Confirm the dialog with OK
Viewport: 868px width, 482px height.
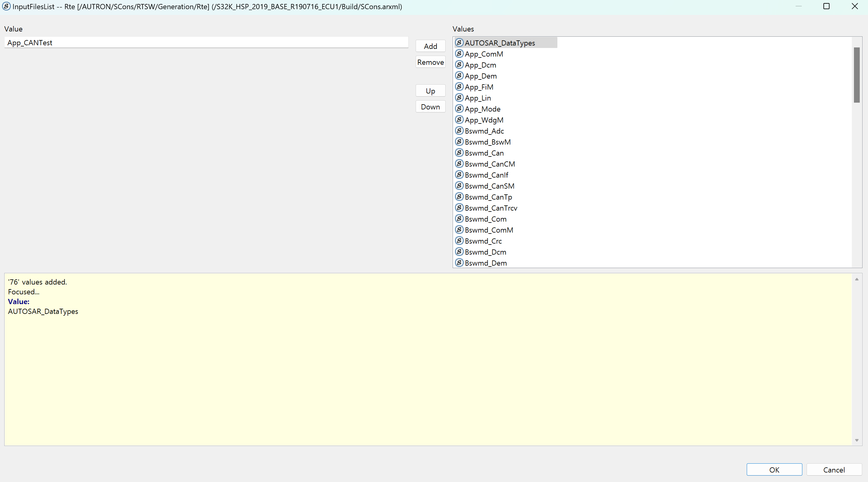pyautogui.click(x=774, y=469)
